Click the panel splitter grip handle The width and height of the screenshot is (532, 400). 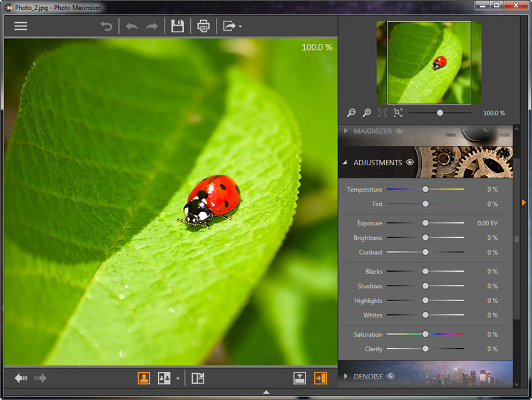click(x=516, y=239)
